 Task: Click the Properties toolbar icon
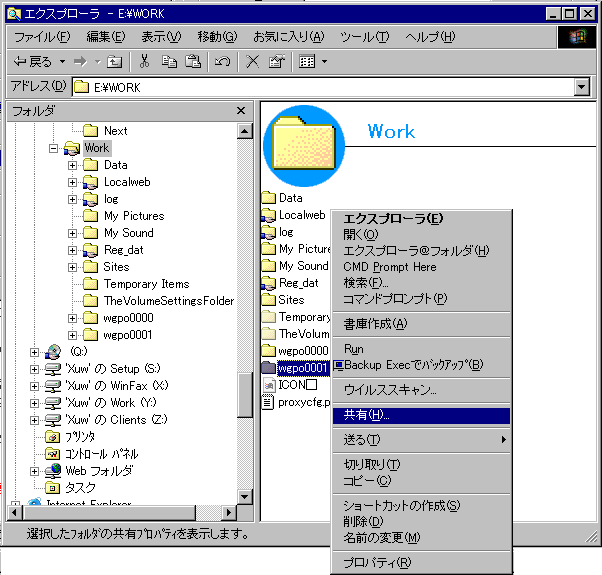point(276,62)
